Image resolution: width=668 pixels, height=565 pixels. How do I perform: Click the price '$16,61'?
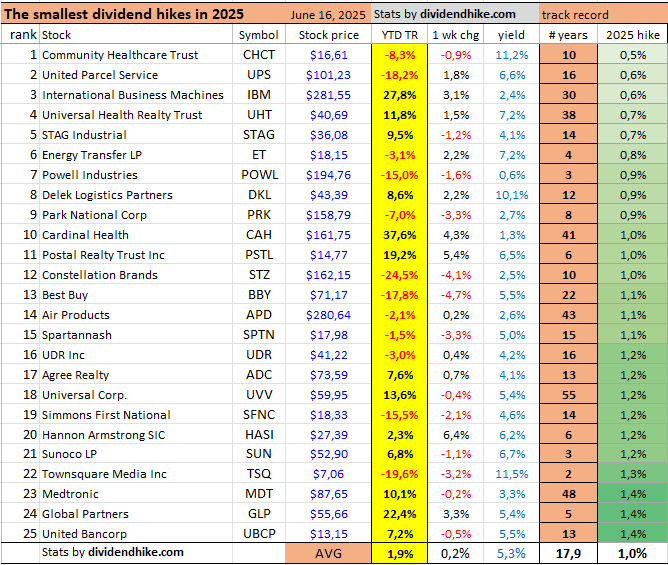[x=328, y=55]
